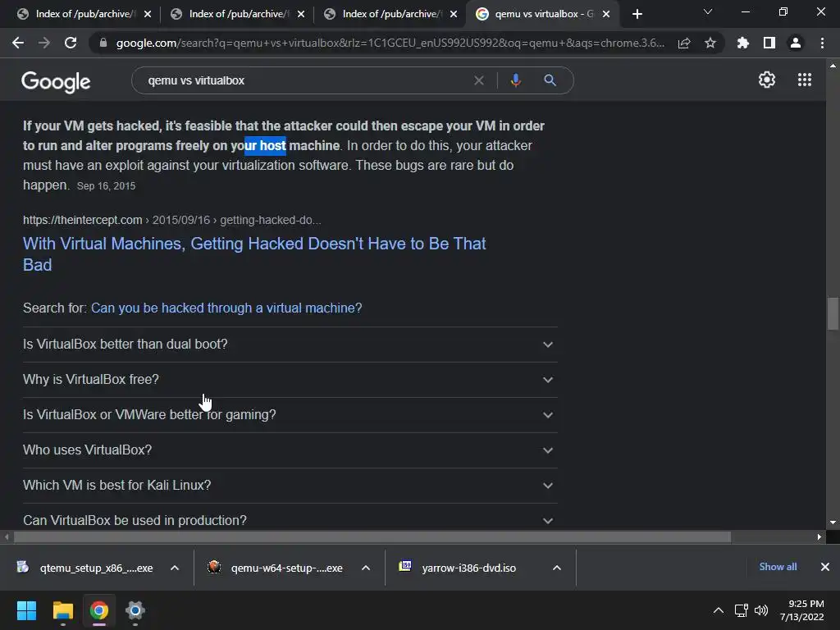This screenshot has width=840, height=630.
Task: Expand 'Why is VirtualBox free?' question
Action: [290, 380]
